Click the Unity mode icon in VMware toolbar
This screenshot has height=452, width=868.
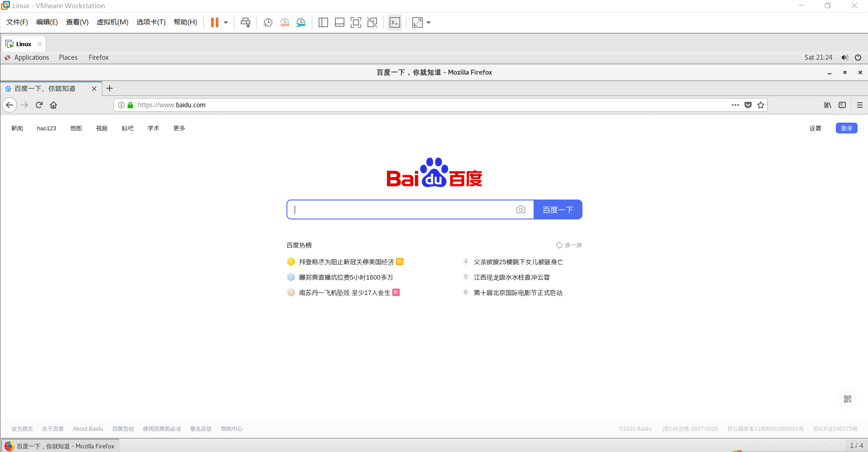[x=372, y=22]
